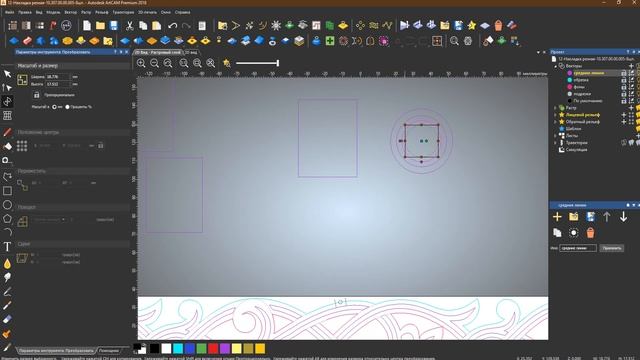
Task: Open the 'Рельеф' menu
Action: pos(102,12)
